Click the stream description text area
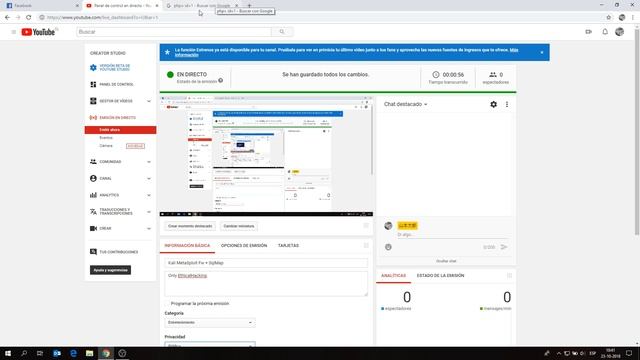640x360 pixels. tap(266, 284)
